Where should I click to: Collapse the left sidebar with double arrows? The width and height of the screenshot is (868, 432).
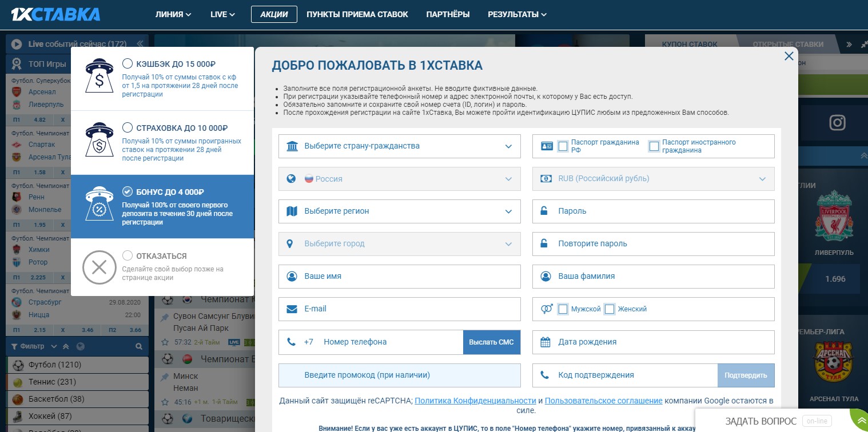(140, 44)
